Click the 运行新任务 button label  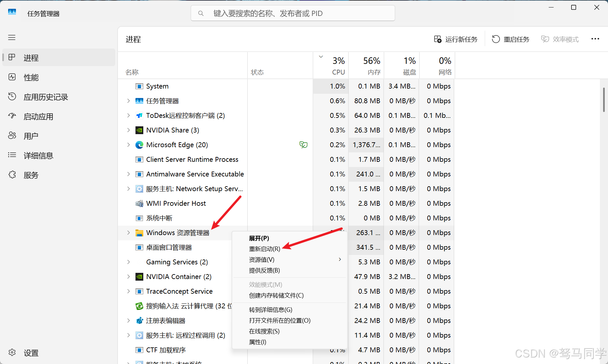[461, 39]
